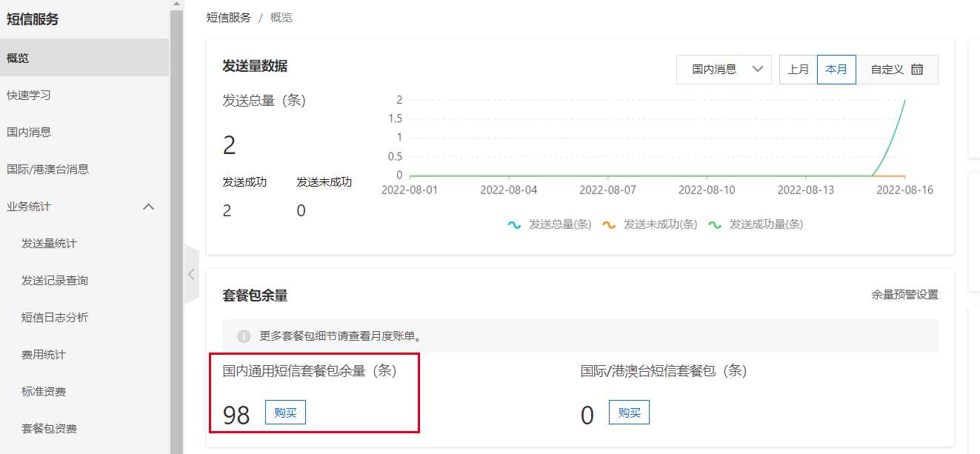This screenshot has width=980, height=454.
Task: Collapse the 业务统计 menu section
Action: [x=149, y=207]
